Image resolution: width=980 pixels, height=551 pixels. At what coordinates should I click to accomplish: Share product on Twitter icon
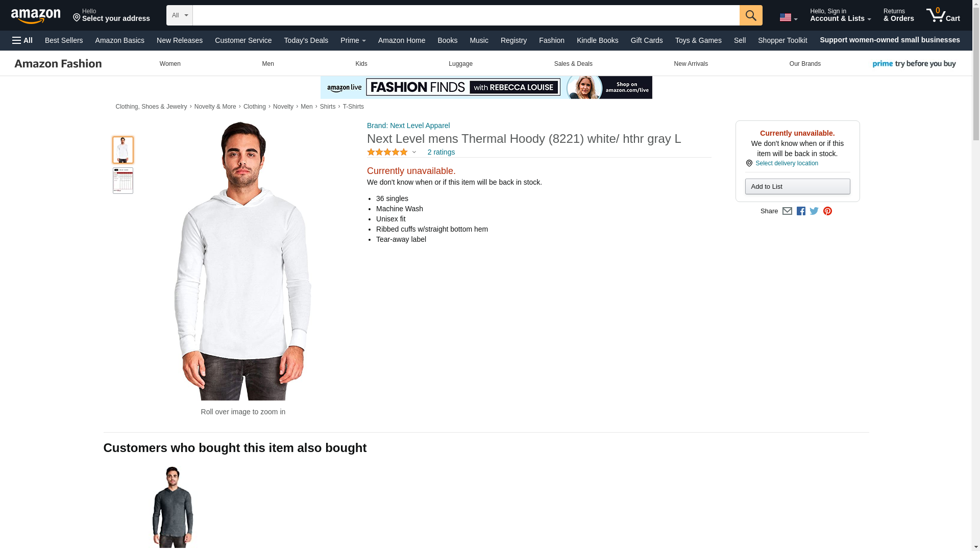pyautogui.click(x=814, y=211)
